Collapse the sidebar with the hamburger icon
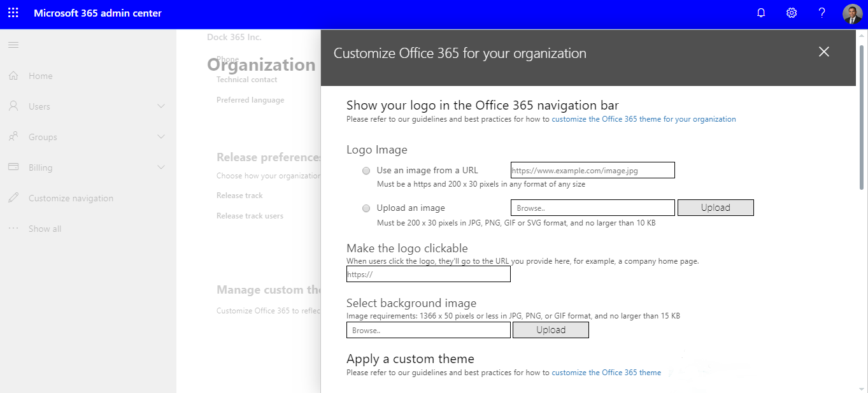The height and width of the screenshot is (393, 868). pos(13,45)
